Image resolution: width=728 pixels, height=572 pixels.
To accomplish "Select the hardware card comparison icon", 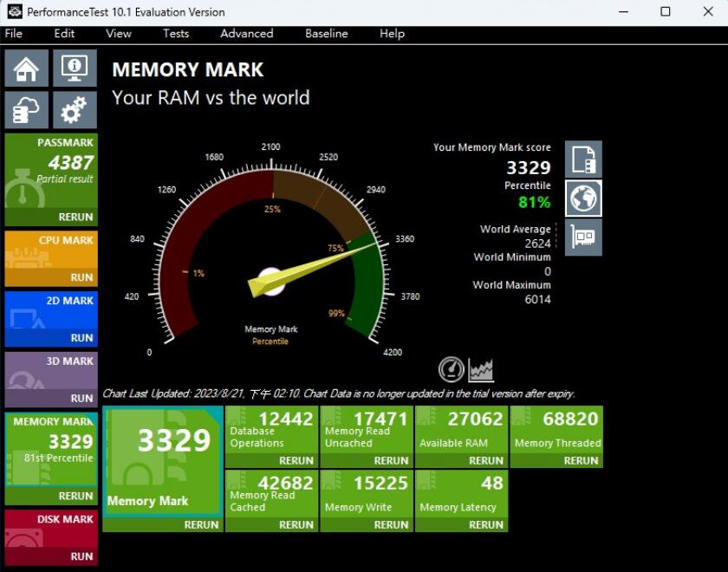I will 583,237.
